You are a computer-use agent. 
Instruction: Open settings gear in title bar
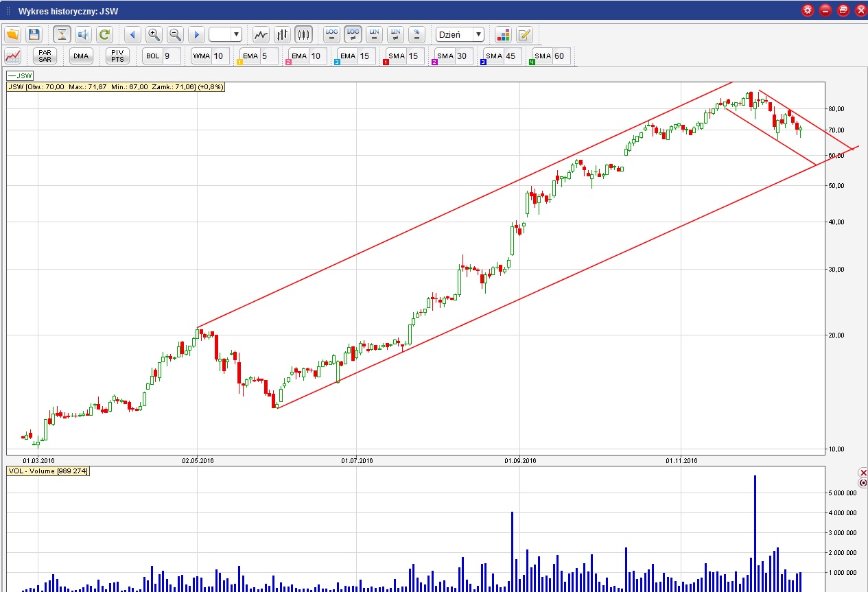pos(808,10)
